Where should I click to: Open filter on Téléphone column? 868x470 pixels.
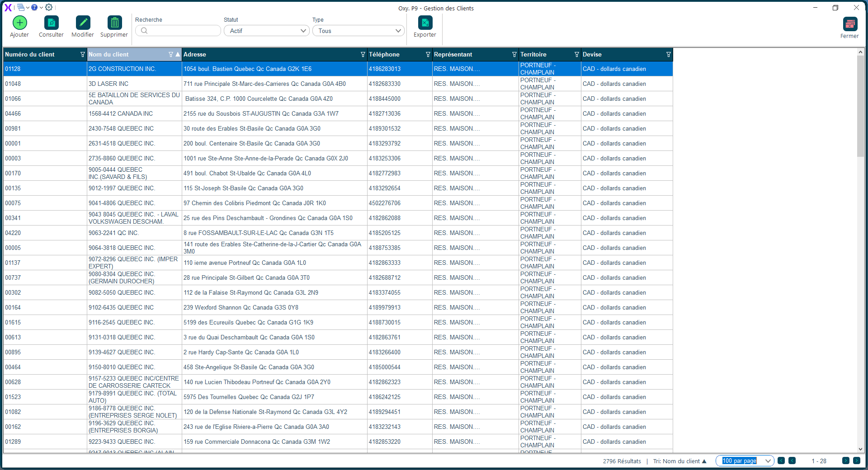click(428, 54)
